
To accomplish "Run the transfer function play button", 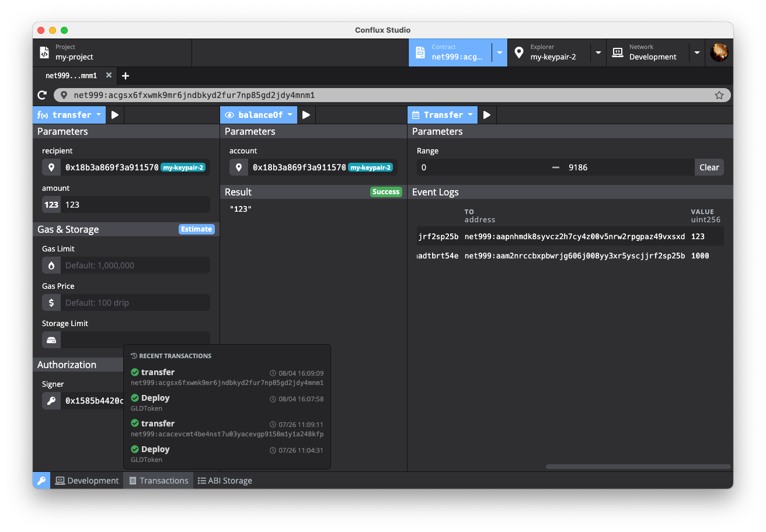I will pyautogui.click(x=115, y=115).
